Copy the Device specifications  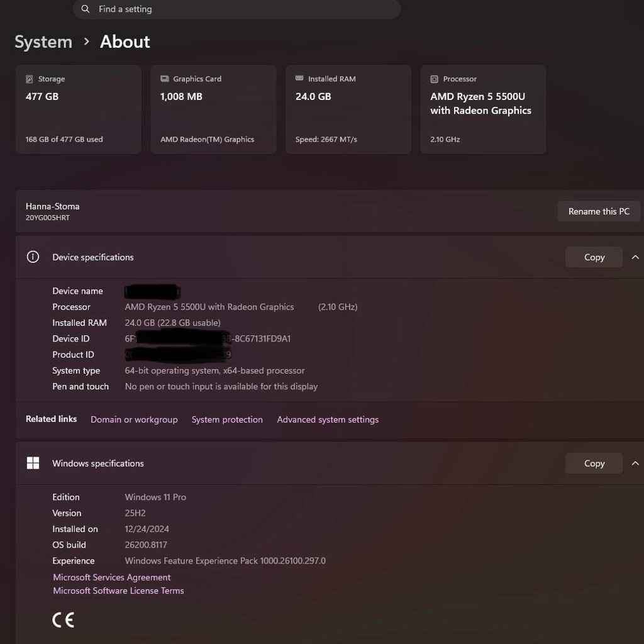click(x=594, y=257)
